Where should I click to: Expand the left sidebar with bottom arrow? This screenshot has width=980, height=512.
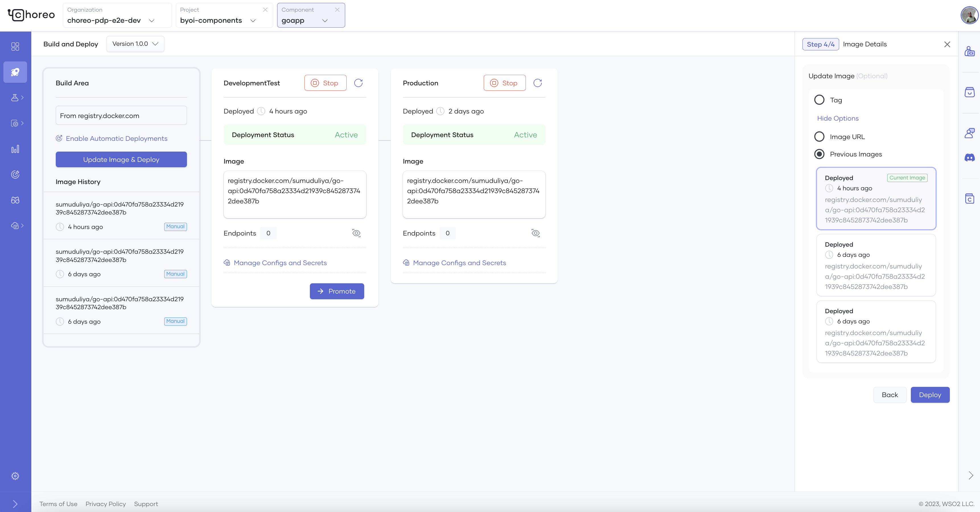[15, 504]
